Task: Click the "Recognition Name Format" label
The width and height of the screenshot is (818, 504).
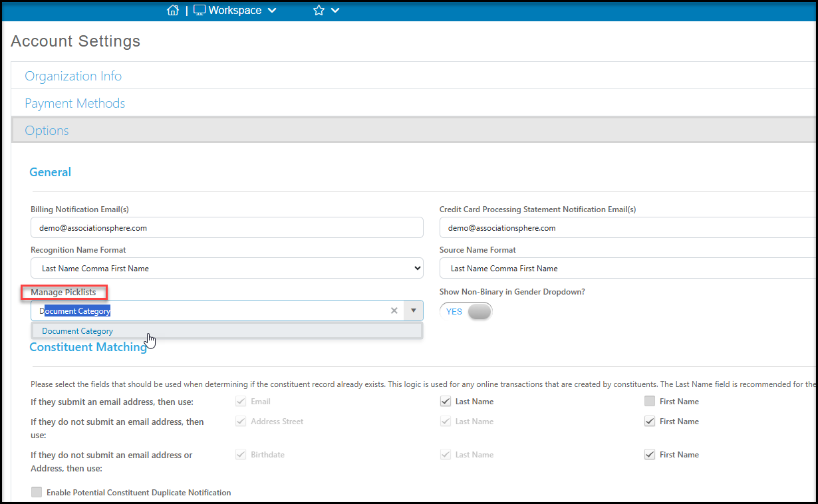Action: (78, 250)
